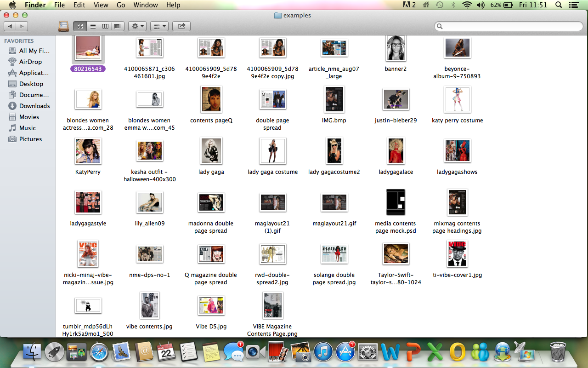Open Applications in sidebar

28,73
